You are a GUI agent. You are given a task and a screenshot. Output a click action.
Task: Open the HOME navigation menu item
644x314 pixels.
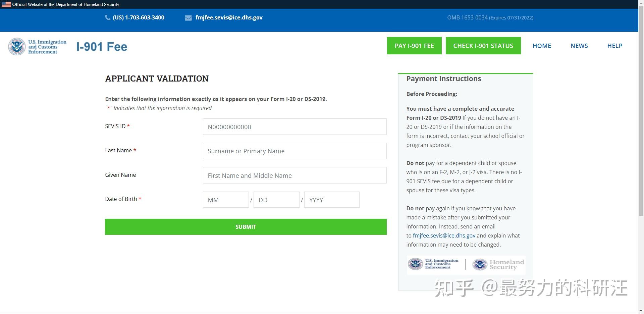tap(542, 46)
